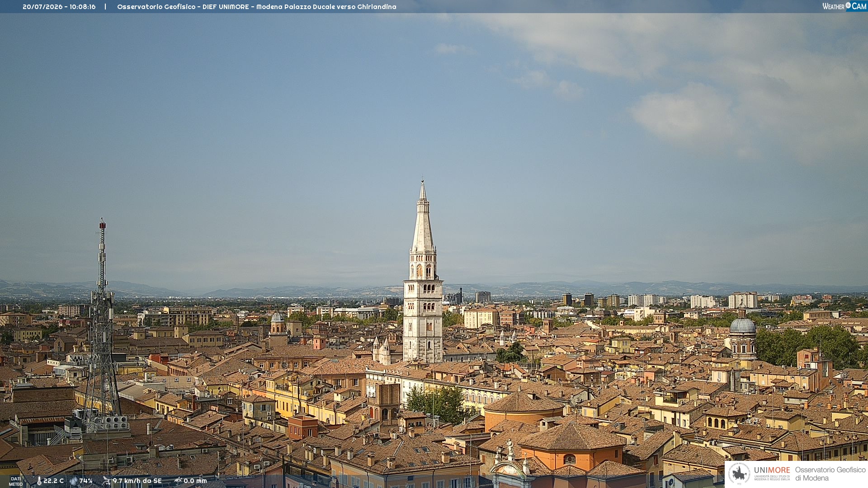The height and width of the screenshot is (488, 868).
Task: Click the thermometer temperature icon
Action: coord(39,481)
